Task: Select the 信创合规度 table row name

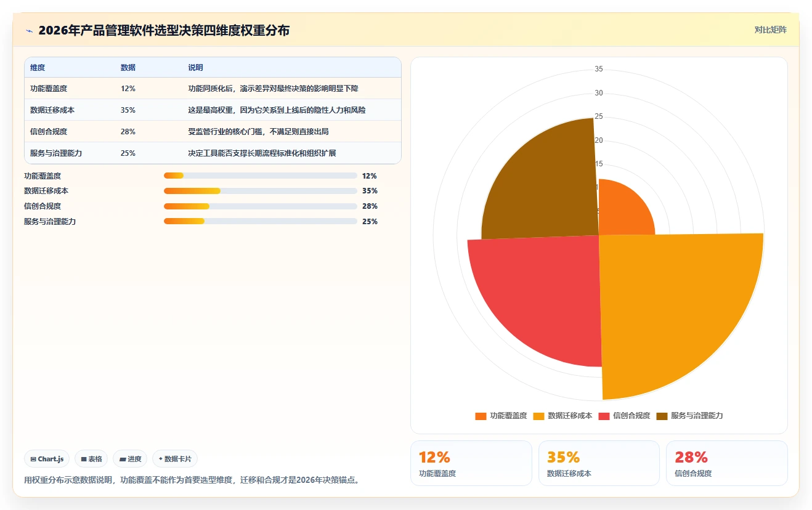Action: pyautogui.click(x=49, y=132)
